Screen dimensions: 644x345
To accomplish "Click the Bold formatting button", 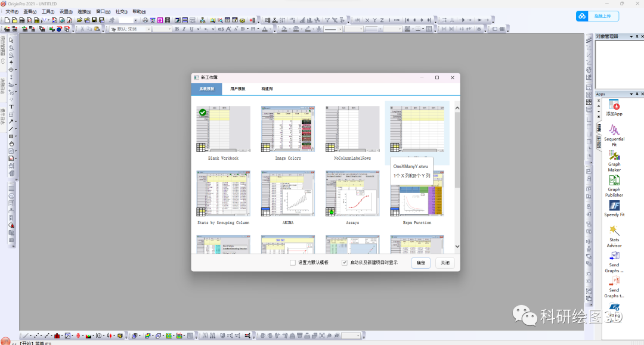I will pyautogui.click(x=177, y=29).
